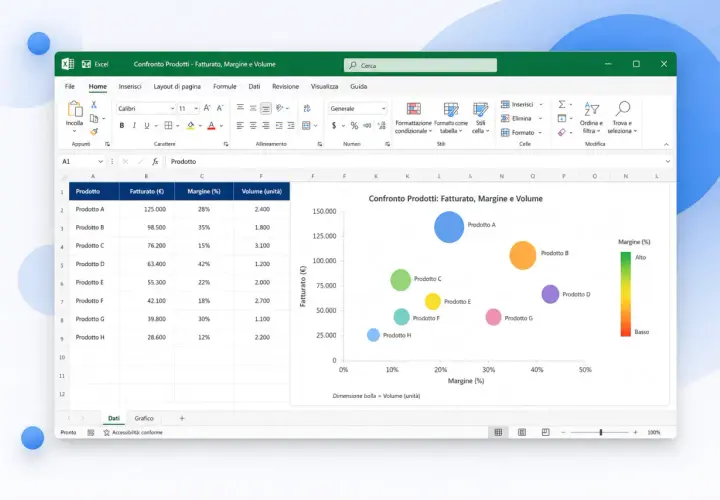Open the Dati ribbon tab
720x500 pixels.
pyautogui.click(x=254, y=86)
